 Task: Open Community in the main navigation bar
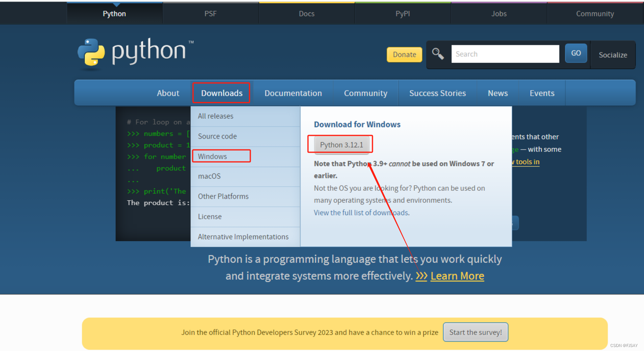(366, 93)
